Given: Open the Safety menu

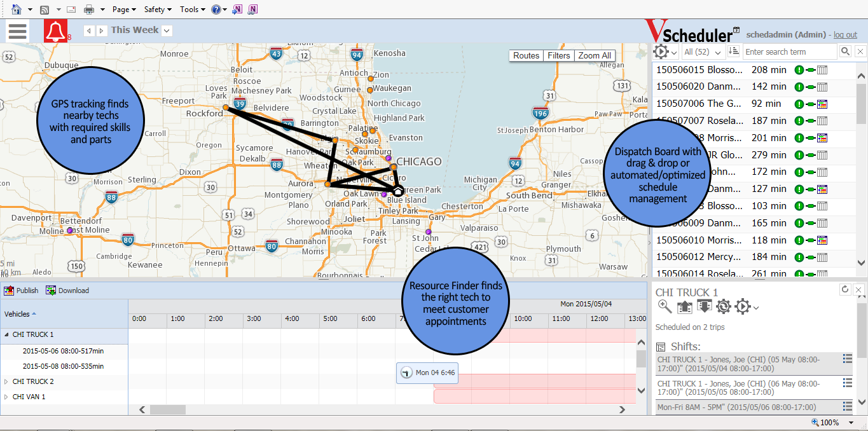Looking at the screenshot, I should pos(158,9).
